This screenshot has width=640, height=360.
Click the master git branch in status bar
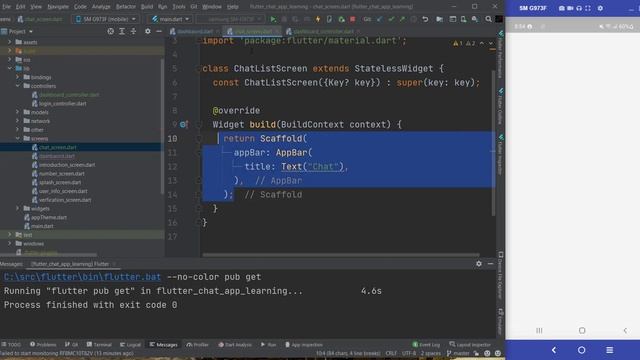[x=458, y=353]
